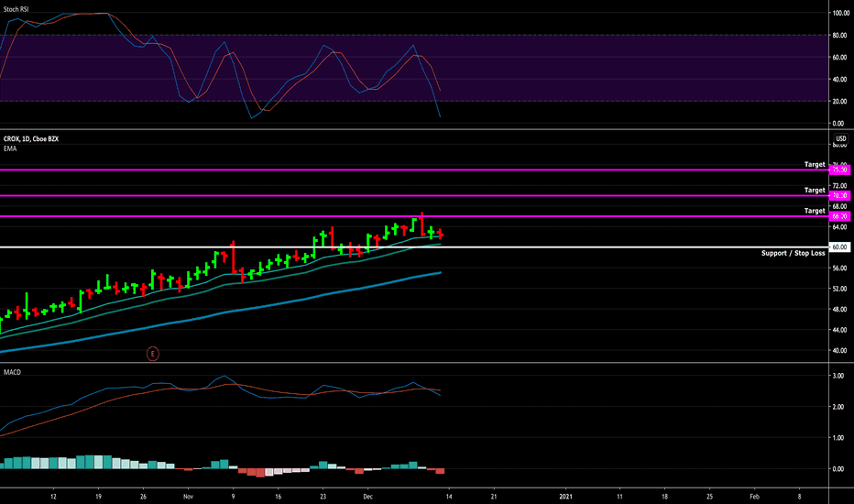Image resolution: width=854 pixels, height=504 pixels.
Task: Click the 1.00 value on the MACD scale
Action: click(838, 437)
